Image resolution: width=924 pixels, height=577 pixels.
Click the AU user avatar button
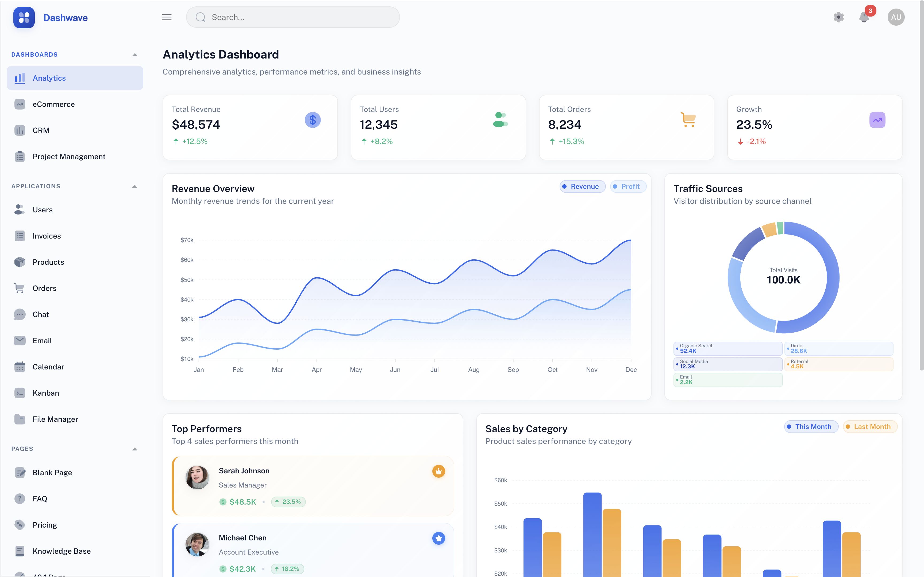[x=896, y=17]
